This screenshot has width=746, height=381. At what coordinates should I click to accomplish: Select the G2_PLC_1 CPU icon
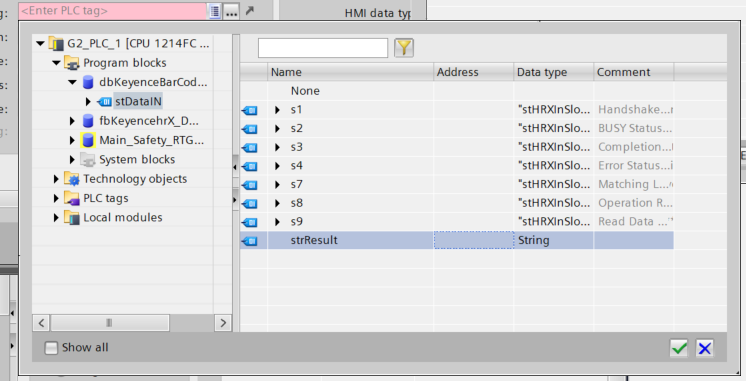(x=56, y=44)
